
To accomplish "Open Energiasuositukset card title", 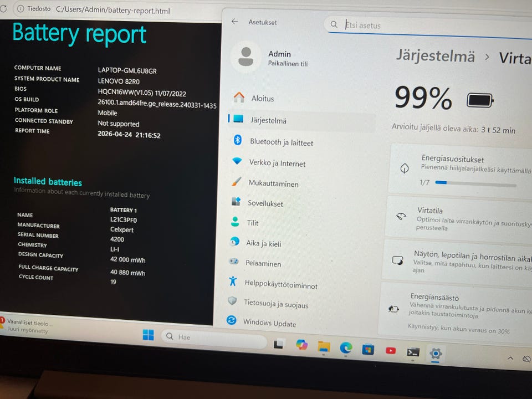I will (453, 158).
